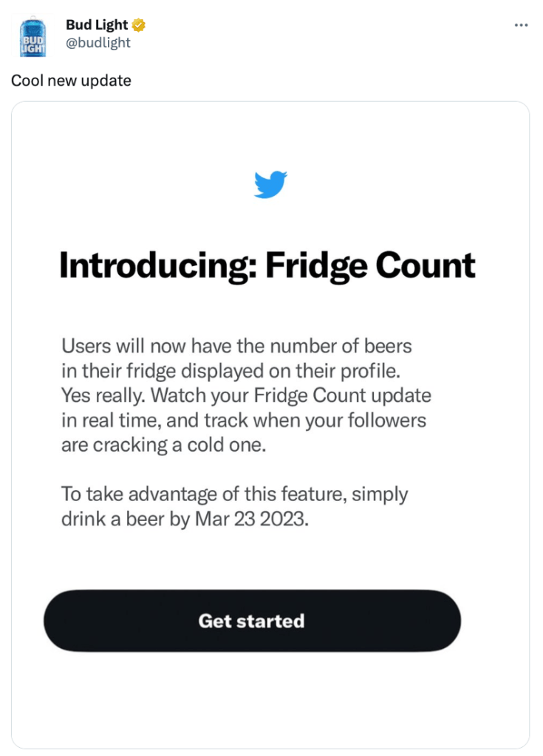Image resolution: width=543 pixels, height=756 pixels.
Task: Click "Watch your Fridge Count update" text
Action: [x=291, y=395]
